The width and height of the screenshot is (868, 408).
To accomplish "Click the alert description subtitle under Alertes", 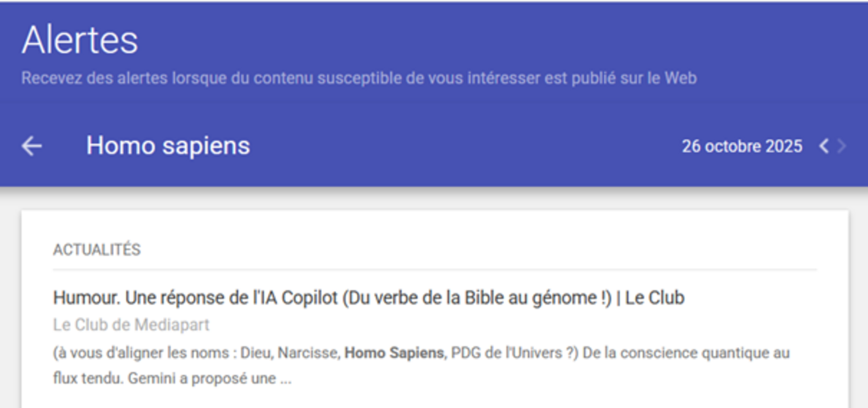I will tap(359, 78).
